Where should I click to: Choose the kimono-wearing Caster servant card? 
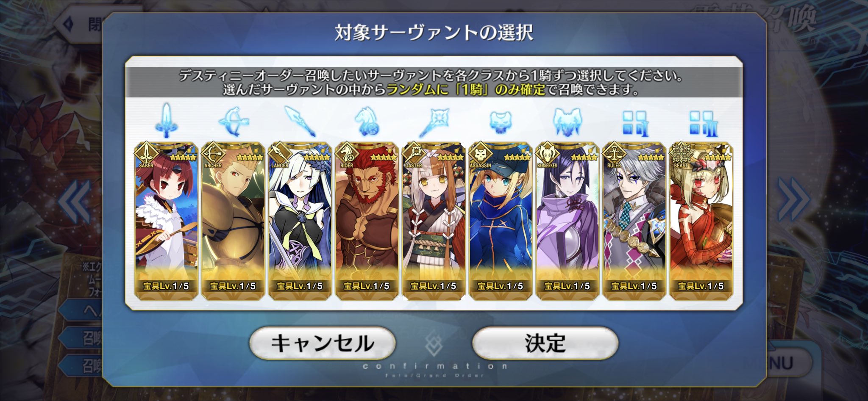tap(434, 221)
